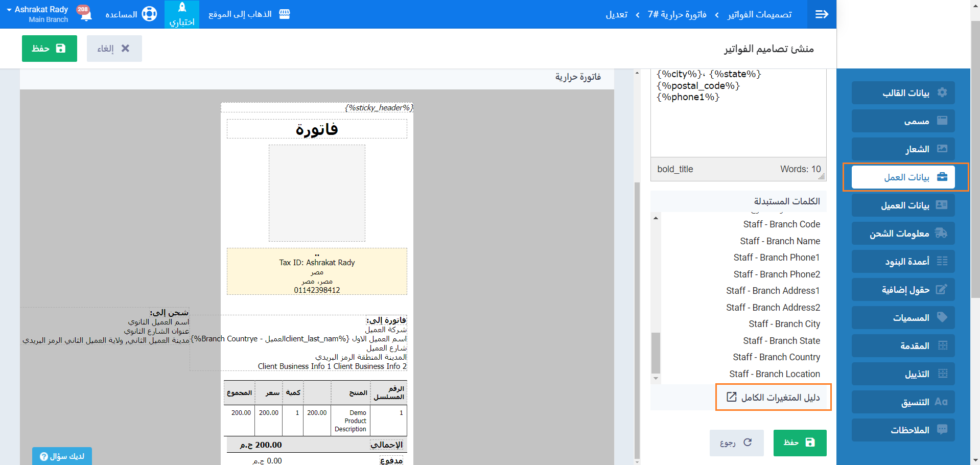Screen dimensions: 980x465
Task: Open full variables guide دليل المتغيرات الكامل
Action: tap(774, 397)
